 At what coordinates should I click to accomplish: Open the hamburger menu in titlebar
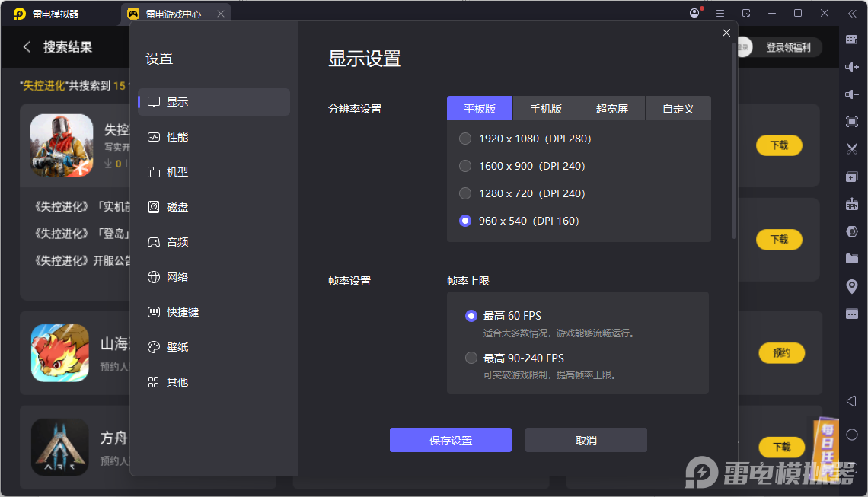(x=720, y=13)
